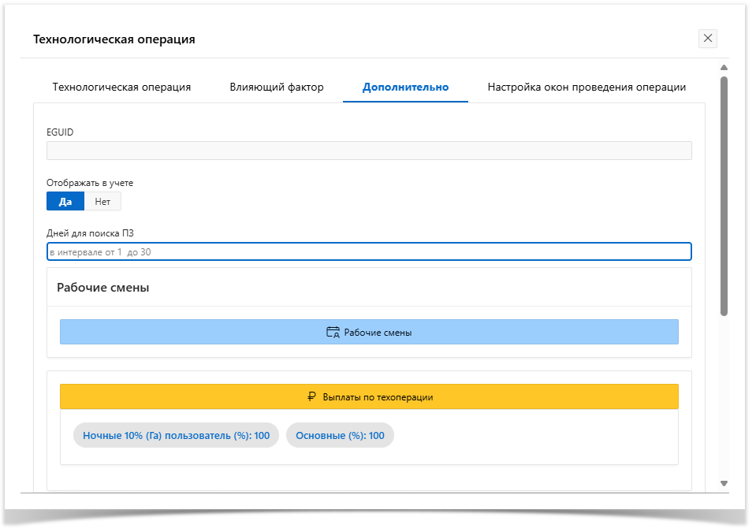Select Да for Отображать в учете
The width and height of the screenshot is (756, 532).
pos(65,202)
